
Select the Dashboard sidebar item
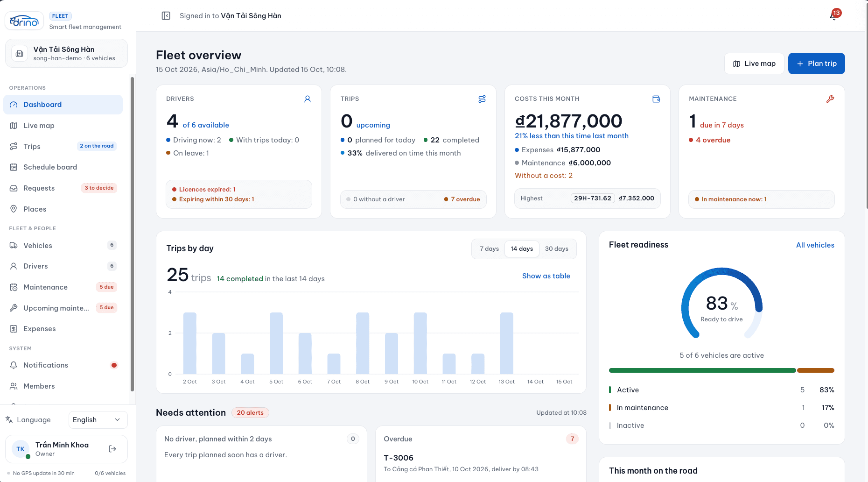[x=63, y=105]
